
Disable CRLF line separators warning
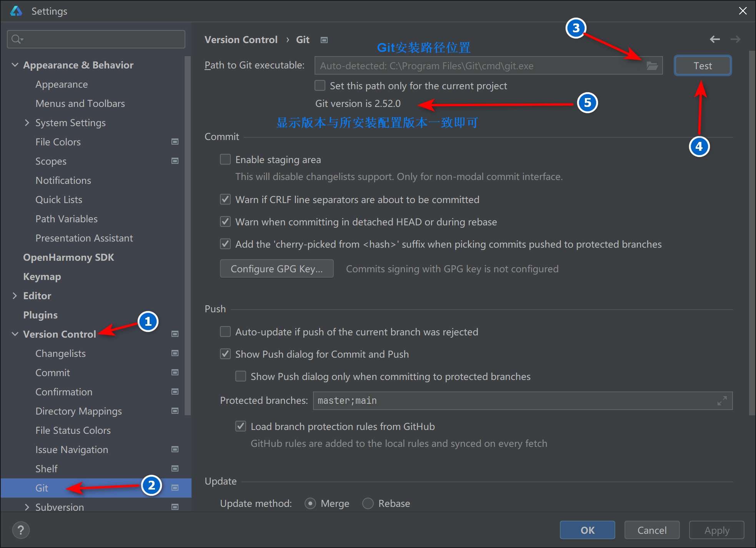click(225, 199)
